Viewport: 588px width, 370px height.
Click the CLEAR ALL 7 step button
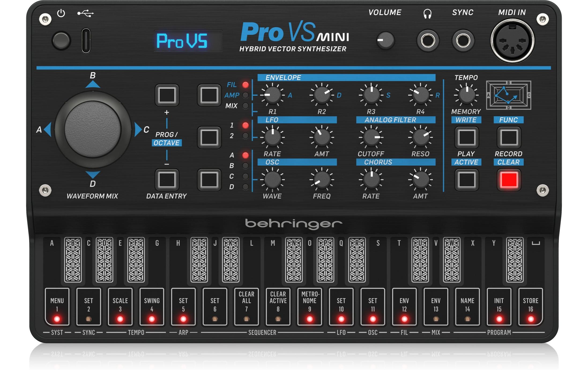[x=246, y=307]
